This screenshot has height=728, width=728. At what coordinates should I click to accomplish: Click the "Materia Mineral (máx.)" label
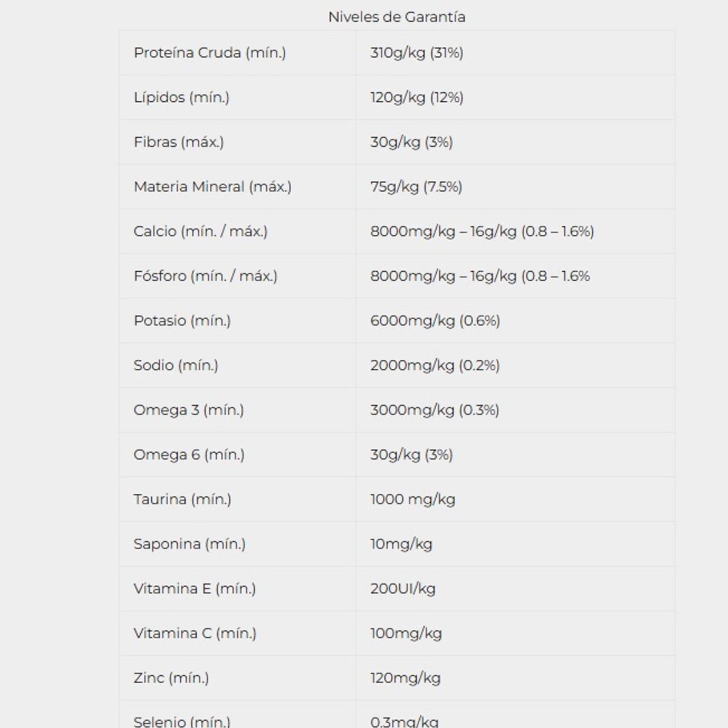coord(212,187)
